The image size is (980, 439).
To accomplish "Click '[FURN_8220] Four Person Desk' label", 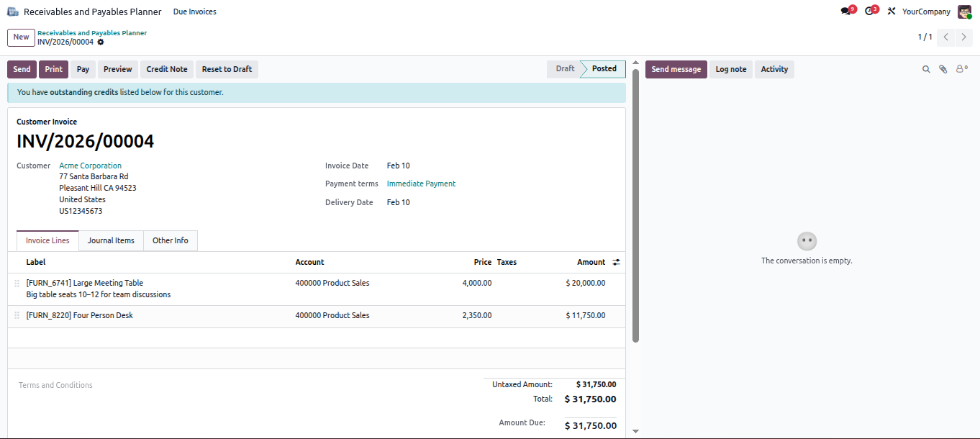I will click(x=79, y=315).
